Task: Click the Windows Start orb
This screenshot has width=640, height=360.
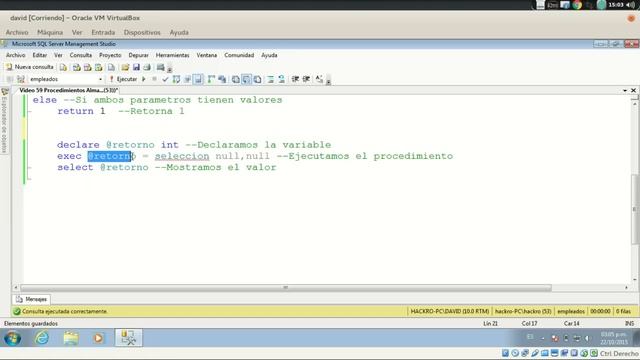Action: (13, 338)
